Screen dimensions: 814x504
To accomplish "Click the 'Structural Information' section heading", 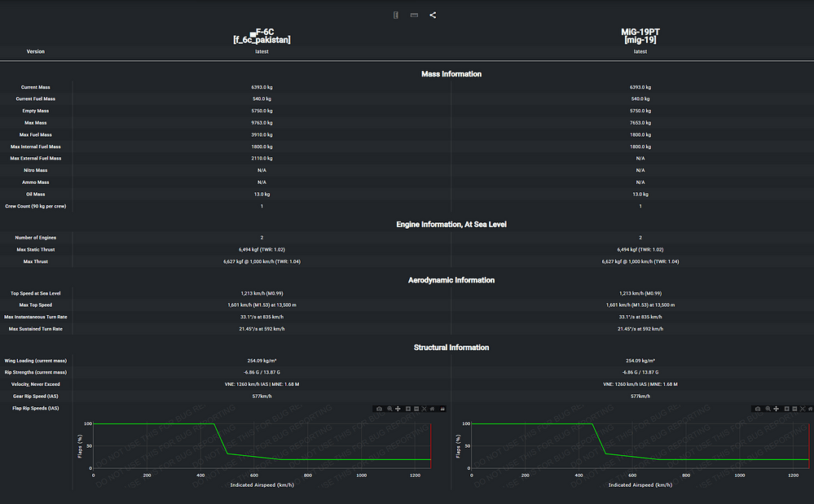I will coord(451,348).
